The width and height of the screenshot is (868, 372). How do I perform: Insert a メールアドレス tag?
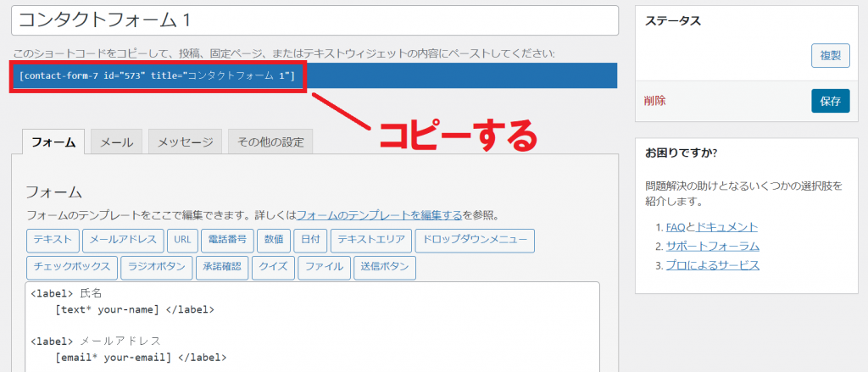[x=123, y=241]
